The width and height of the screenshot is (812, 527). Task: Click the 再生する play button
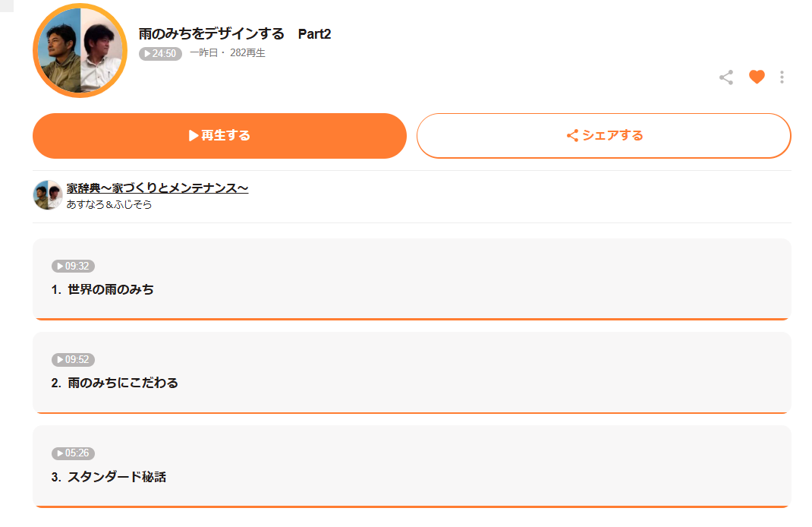[x=219, y=136]
